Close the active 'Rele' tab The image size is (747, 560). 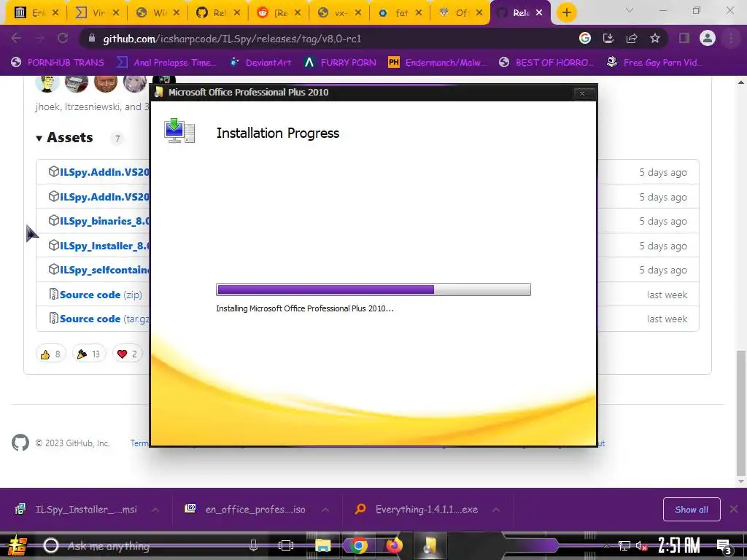[x=539, y=13]
